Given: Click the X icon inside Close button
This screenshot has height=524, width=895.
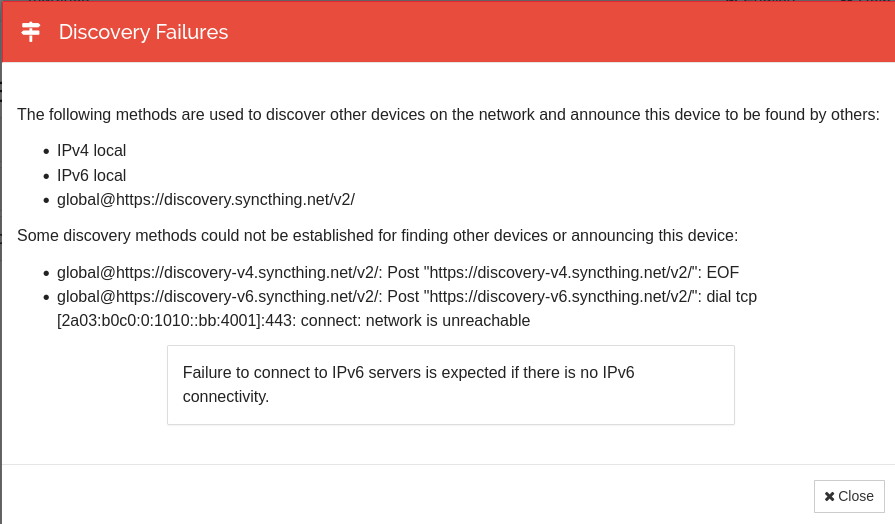Looking at the screenshot, I should tap(829, 497).
